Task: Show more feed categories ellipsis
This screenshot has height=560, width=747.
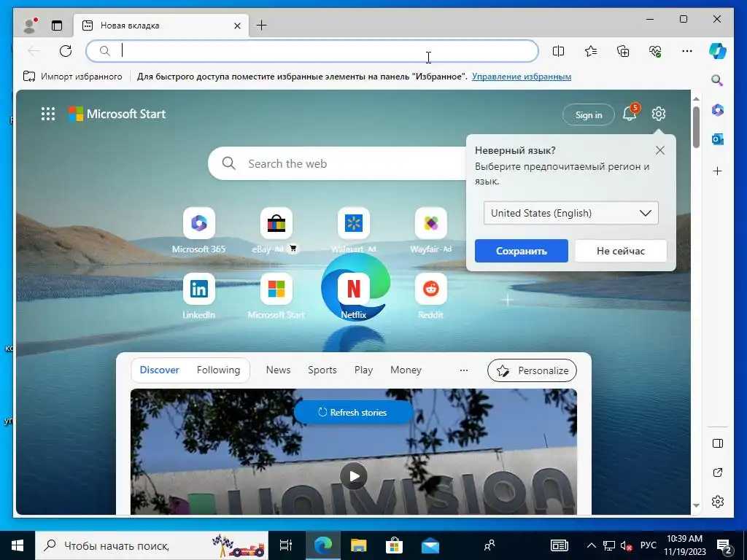Action: 463,370
